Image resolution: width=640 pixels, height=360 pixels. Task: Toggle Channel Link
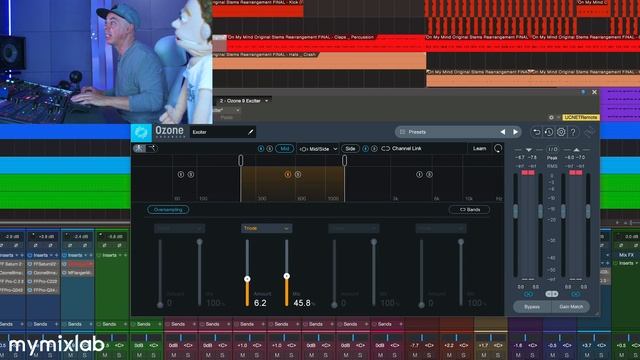[x=401, y=149]
